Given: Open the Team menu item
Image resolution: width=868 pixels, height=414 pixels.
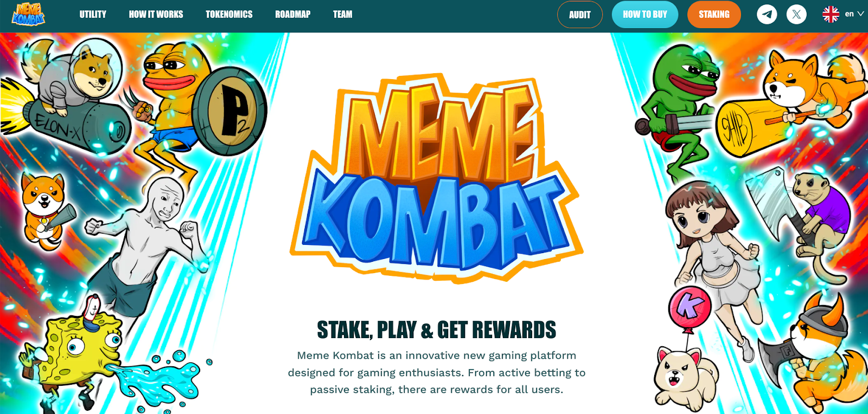Looking at the screenshot, I should coord(342,15).
